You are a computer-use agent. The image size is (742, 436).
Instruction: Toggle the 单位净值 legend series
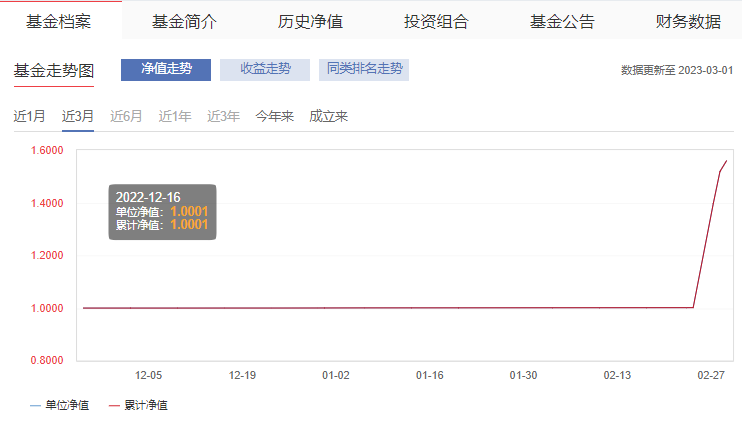point(60,405)
